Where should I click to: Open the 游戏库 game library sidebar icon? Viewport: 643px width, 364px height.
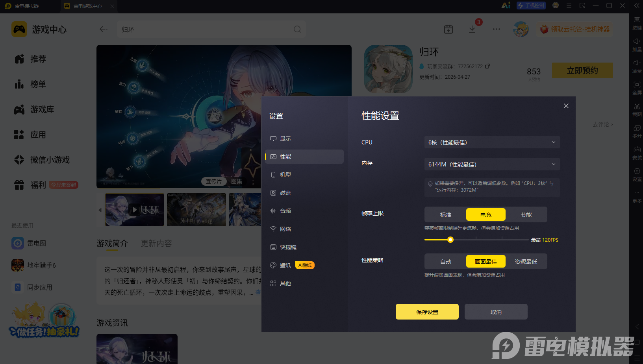19,109
